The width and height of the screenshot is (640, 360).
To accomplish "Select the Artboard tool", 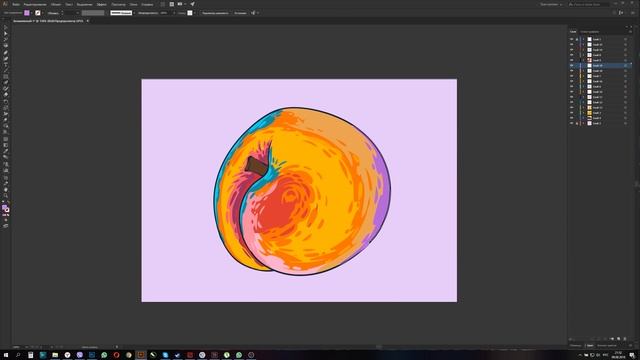I will [5, 178].
